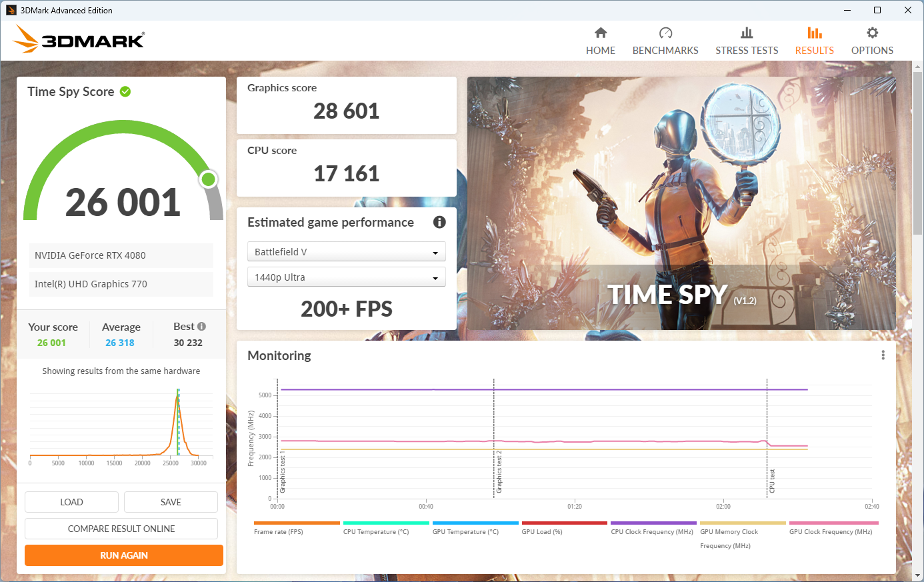Image resolution: width=924 pixels, height=582 pixels.
Task: Open the Monitoring three-dot menu
Action: (883, 355)
